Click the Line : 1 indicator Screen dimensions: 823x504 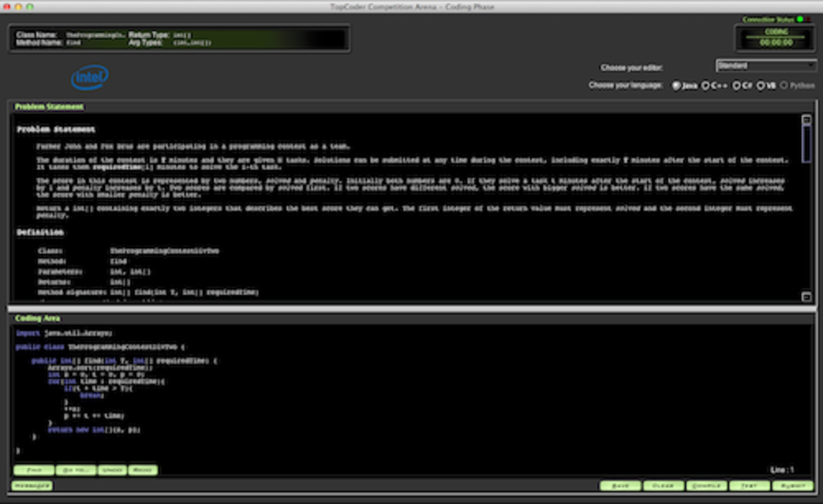[x=782, y=470]
